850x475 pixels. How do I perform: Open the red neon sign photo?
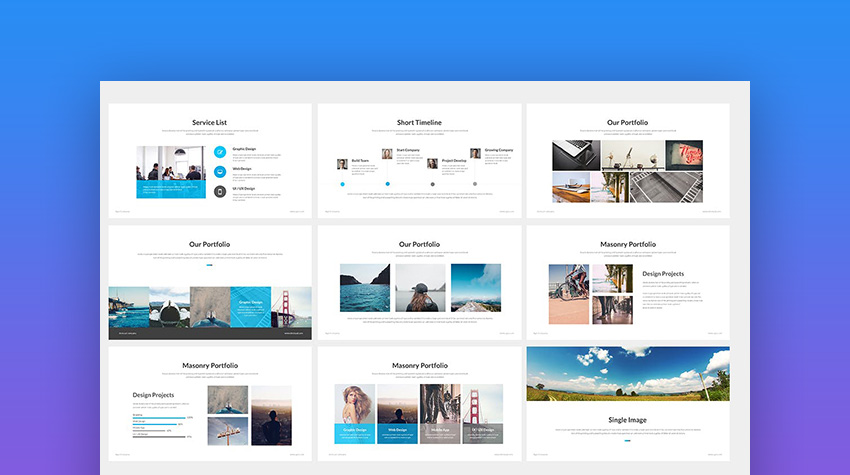coord(684,155)
